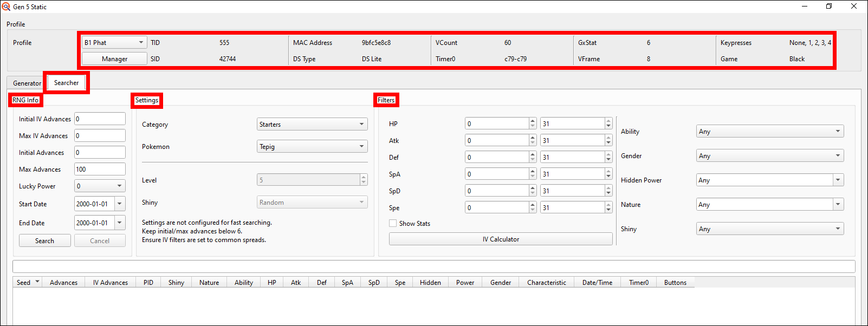Image resolution: width=868 pixels, height=326 pixels.
Task: Click the Max IV Advances field
Action: tap(100, 135)
